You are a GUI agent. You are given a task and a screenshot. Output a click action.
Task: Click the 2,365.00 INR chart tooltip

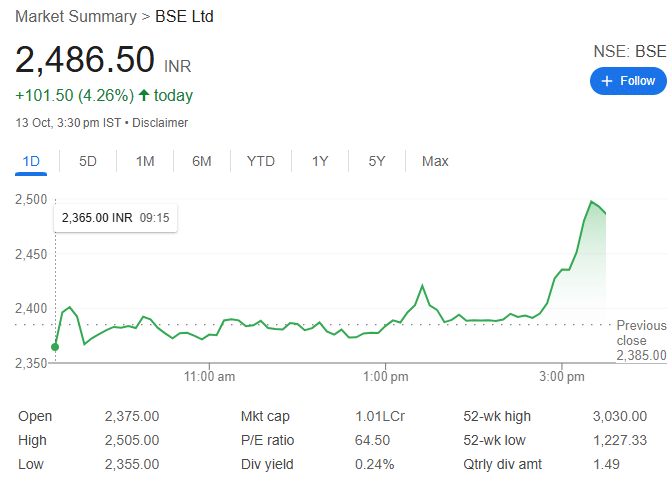click(x=115, y=218)
